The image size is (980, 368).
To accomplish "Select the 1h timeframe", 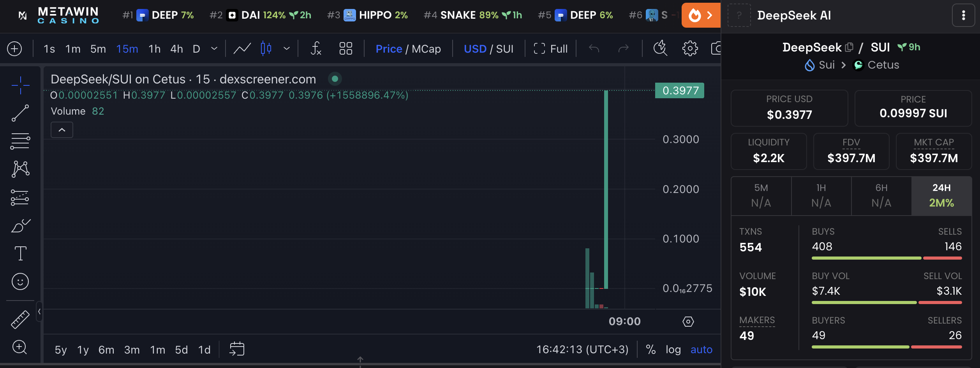I will (x=154, y=49).
